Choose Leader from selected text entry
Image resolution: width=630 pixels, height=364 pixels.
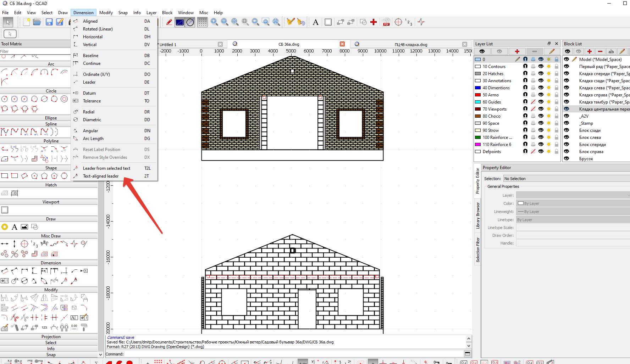coord(114,168)
